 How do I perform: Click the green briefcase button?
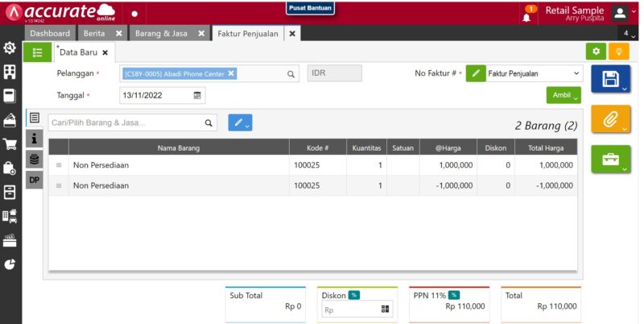coord(609,158)
